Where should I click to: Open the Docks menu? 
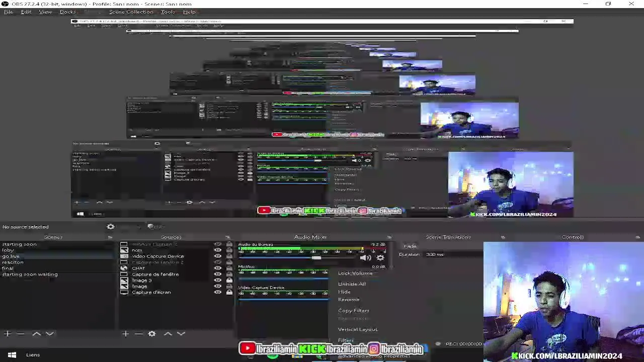[x=67, y=12]
